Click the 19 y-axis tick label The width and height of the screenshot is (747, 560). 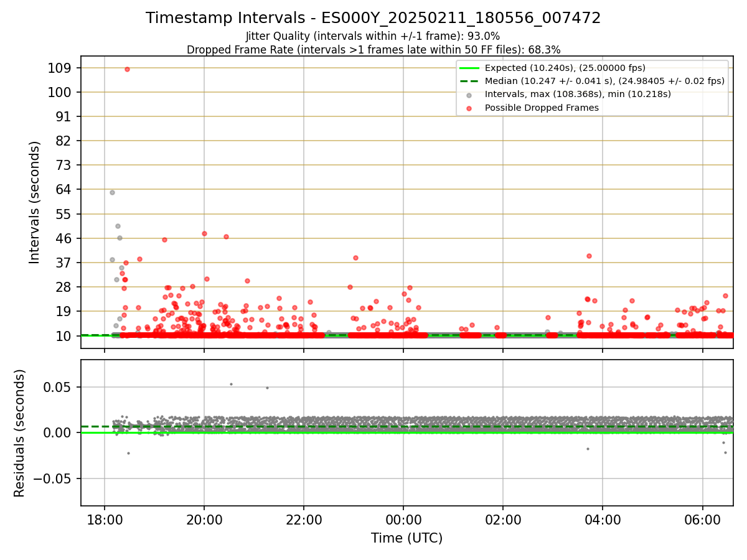pos(65,311)
